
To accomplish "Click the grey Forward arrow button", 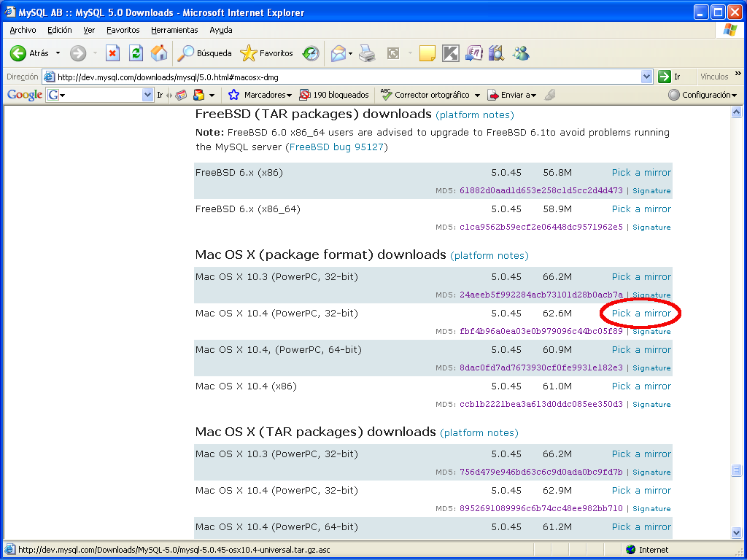I will coord(77,53).
